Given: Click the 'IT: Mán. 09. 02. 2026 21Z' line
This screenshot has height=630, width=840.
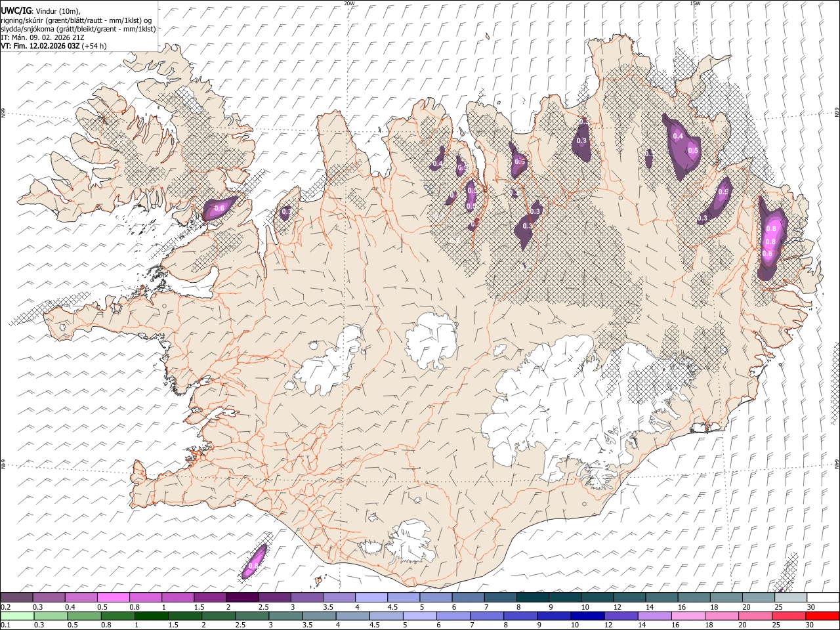Looking at the screenshot, I should (42, 37).
